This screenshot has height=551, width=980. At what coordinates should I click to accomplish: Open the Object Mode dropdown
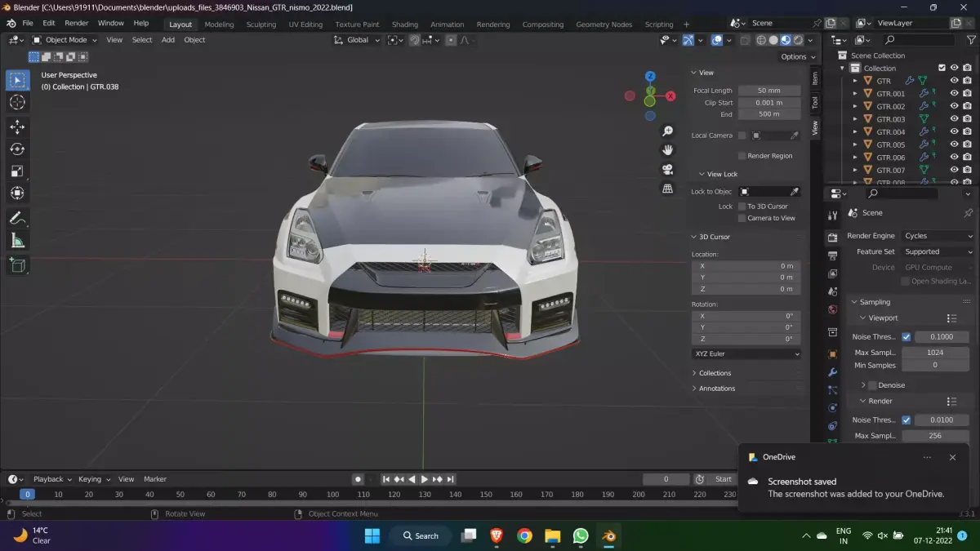(x=66, y=39)
